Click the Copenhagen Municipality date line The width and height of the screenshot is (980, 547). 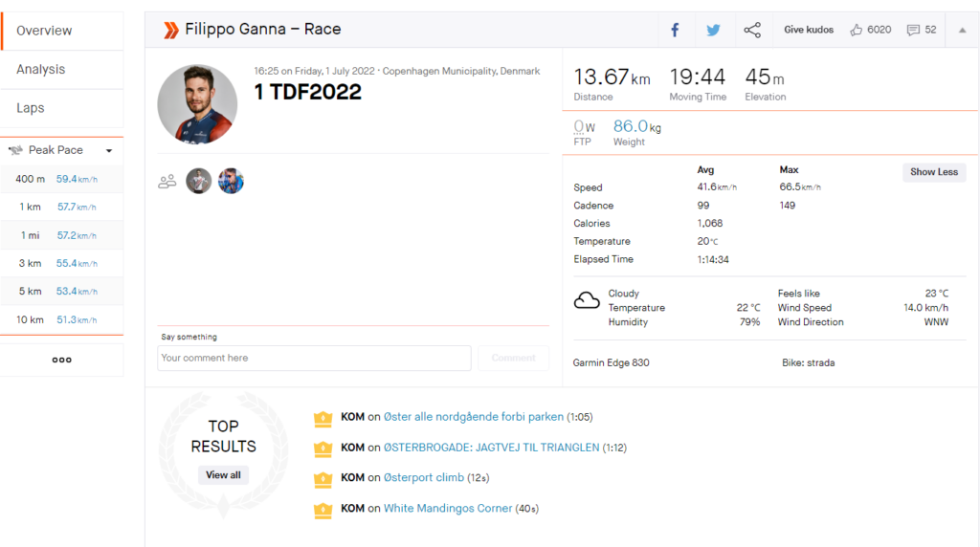397,71
